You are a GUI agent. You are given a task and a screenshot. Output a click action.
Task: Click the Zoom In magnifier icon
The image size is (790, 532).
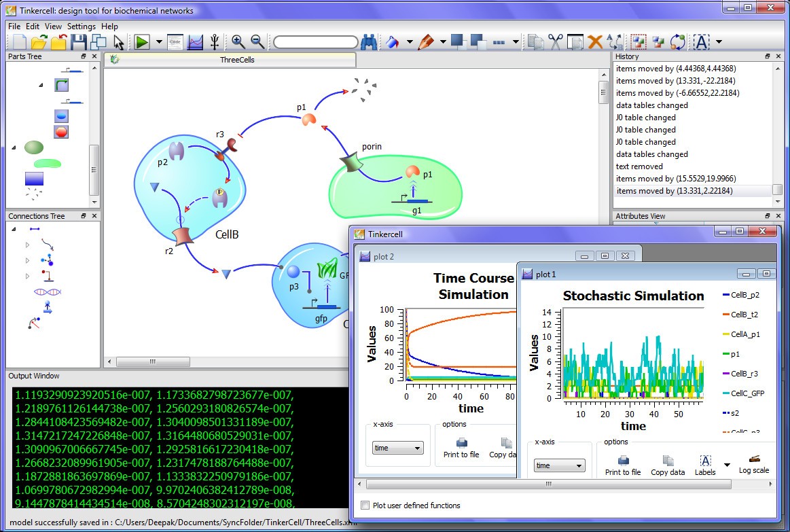point(238,41)
